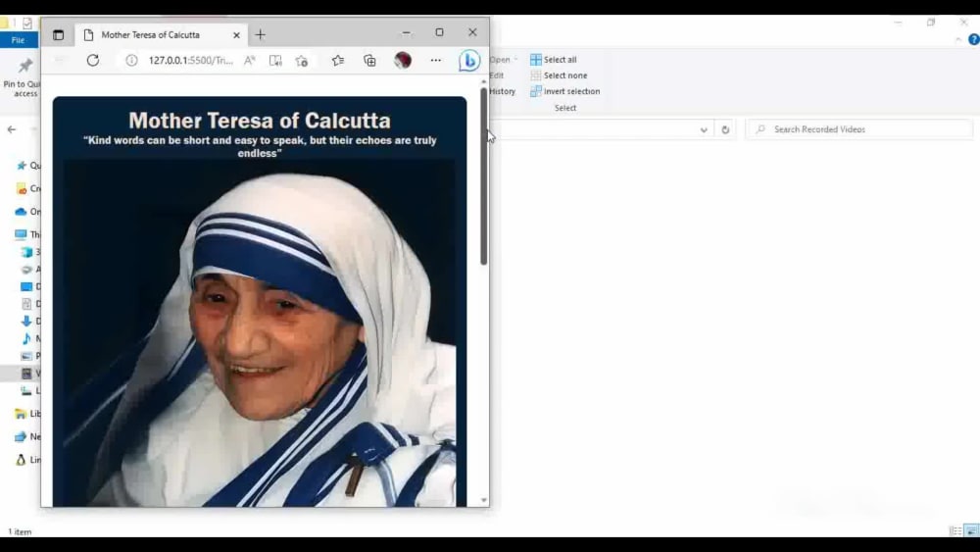
Task: Open the File ribbon tab
Action: click(x=18, y=40)
